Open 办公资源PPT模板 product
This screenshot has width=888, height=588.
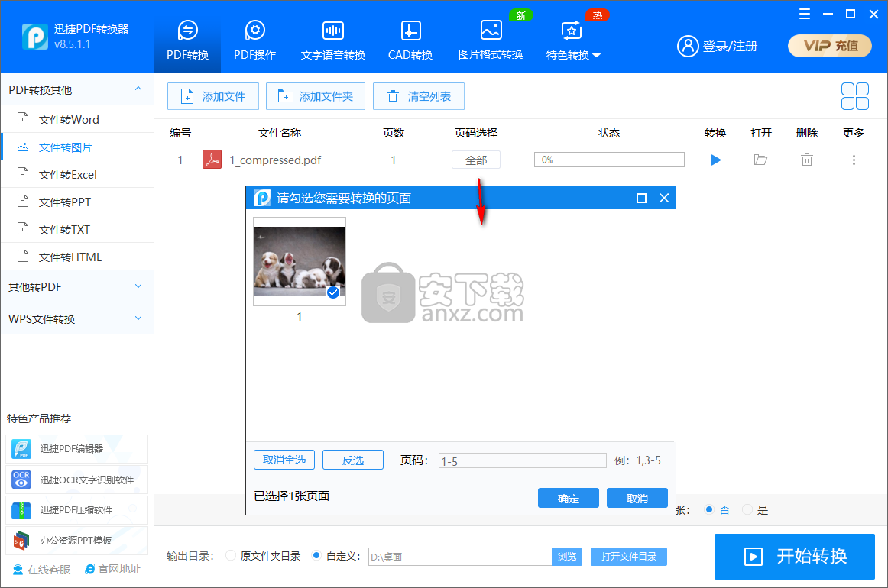tap(77, 541)
